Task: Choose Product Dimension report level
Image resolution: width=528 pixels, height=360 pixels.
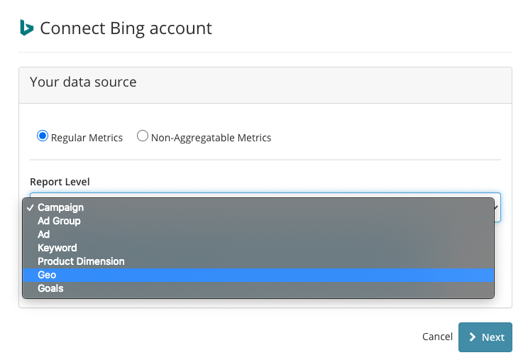Action: (258, 261)
